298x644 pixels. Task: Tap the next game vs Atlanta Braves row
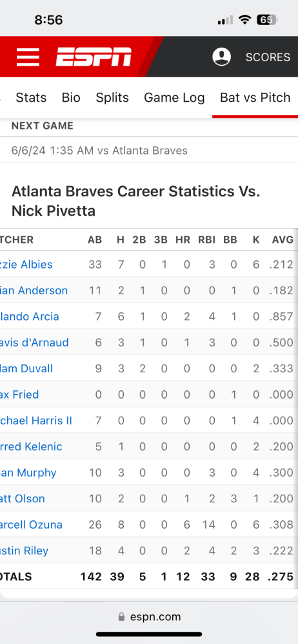click(x=149, y=150)
